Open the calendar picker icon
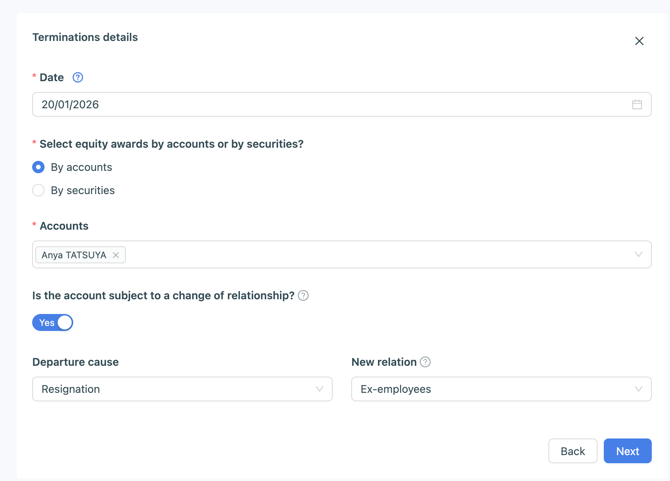670x481 pixels. click(637, 104)
